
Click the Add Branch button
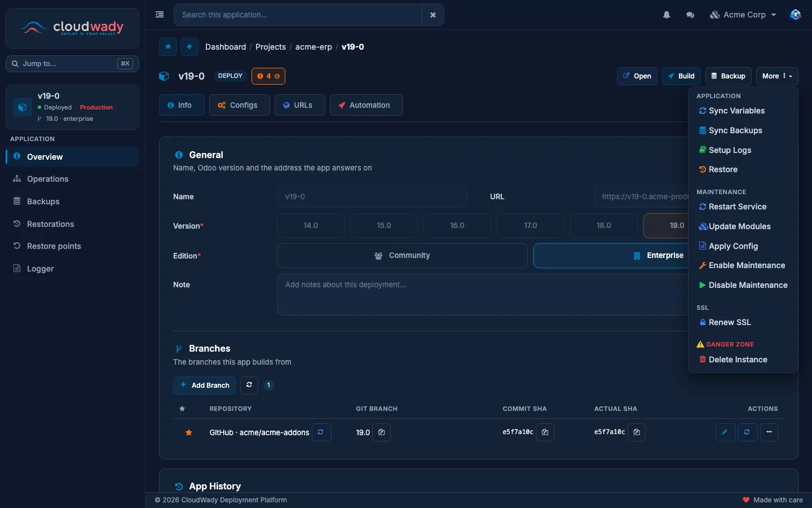(x=205, y=385)
